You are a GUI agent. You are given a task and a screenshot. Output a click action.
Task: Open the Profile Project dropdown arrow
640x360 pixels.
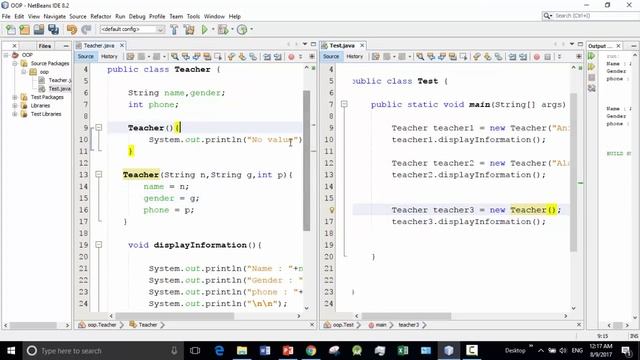251,29
